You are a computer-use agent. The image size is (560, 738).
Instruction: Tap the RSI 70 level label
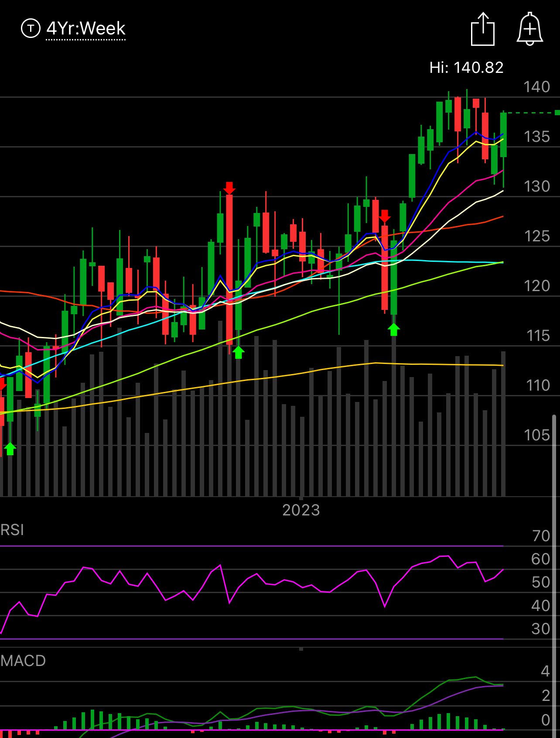tap(541, 536)
